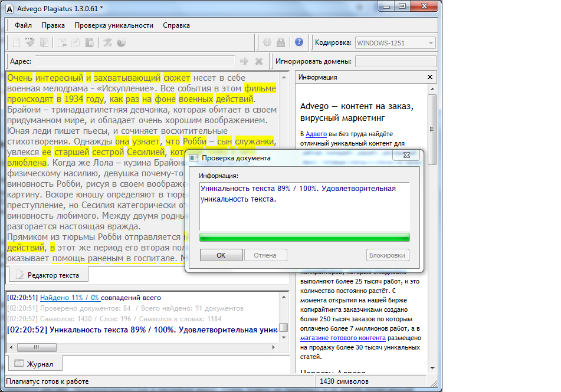Open the Адвего link in info panel

316,134
